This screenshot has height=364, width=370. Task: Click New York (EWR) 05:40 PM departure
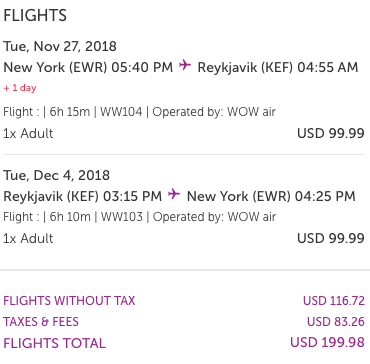click(x=88, y=67)
